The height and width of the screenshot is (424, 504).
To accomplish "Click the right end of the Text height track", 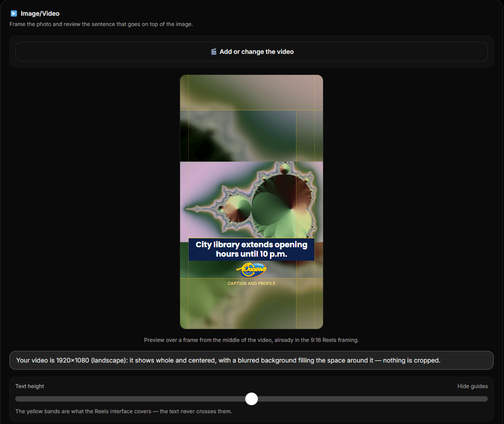I will coord(485,398).
